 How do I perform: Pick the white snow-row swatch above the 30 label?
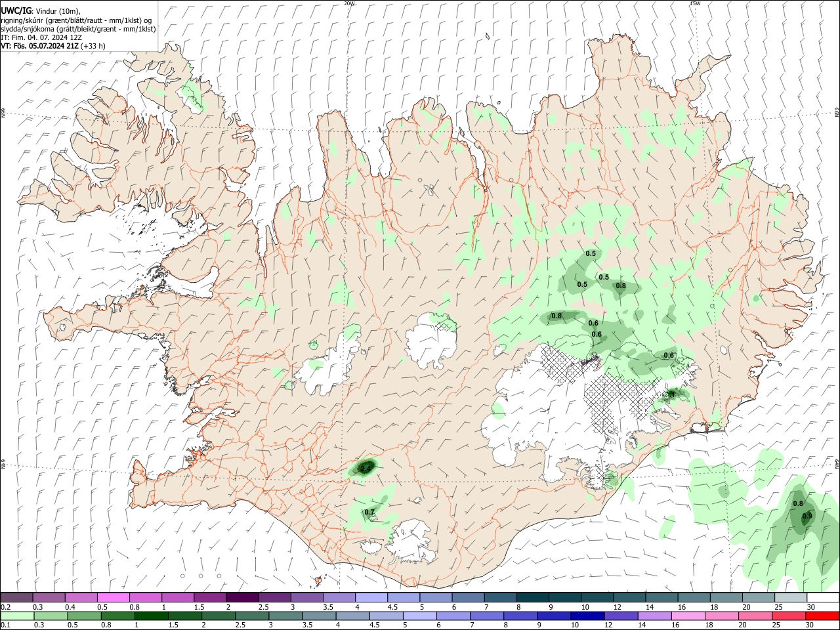pos(822,598)
